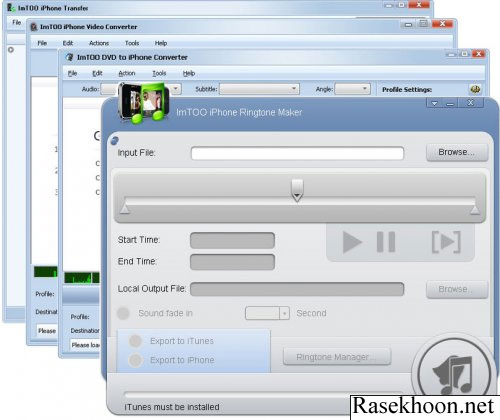Click the small round icon in iPhone Transfer

(x=11, y=50)
